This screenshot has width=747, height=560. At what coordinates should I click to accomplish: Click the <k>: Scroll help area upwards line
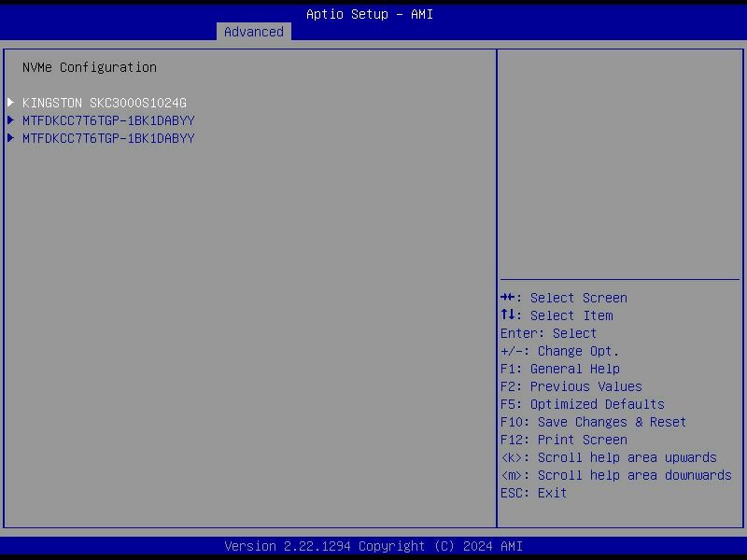(609, 457)
